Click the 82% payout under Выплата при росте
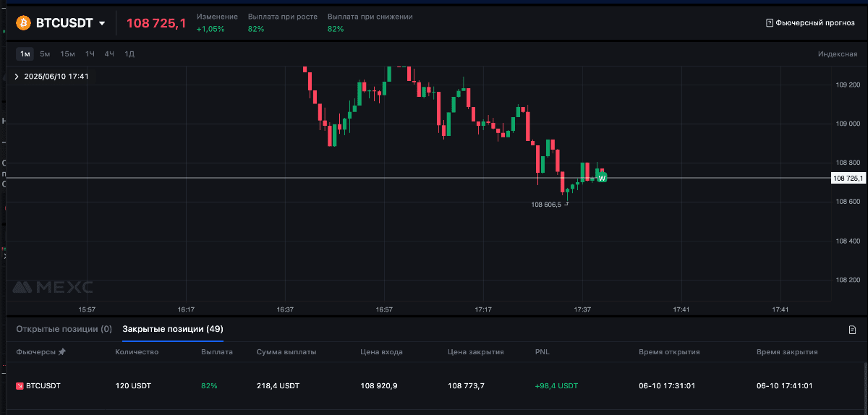Screen dimensions: 868x415 [x=255, y=29]
